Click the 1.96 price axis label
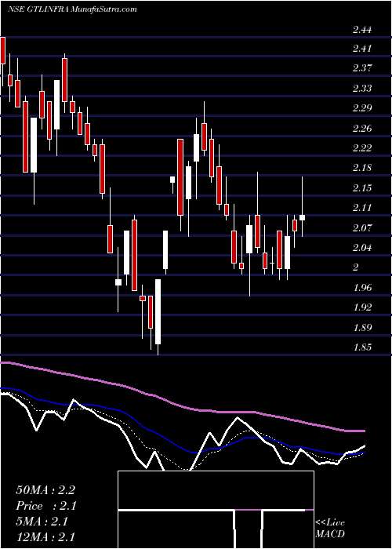The width and height of the screenshot is (392, 549). 362,288
